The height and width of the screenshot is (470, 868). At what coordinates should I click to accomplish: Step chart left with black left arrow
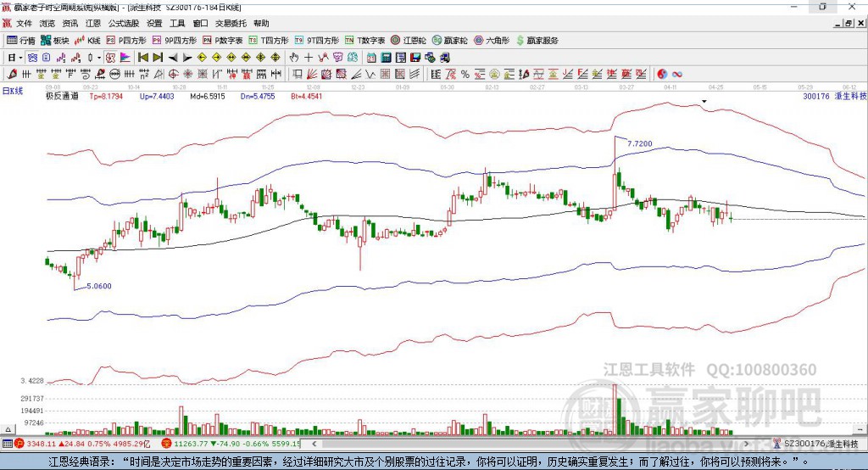click(173, 58)
